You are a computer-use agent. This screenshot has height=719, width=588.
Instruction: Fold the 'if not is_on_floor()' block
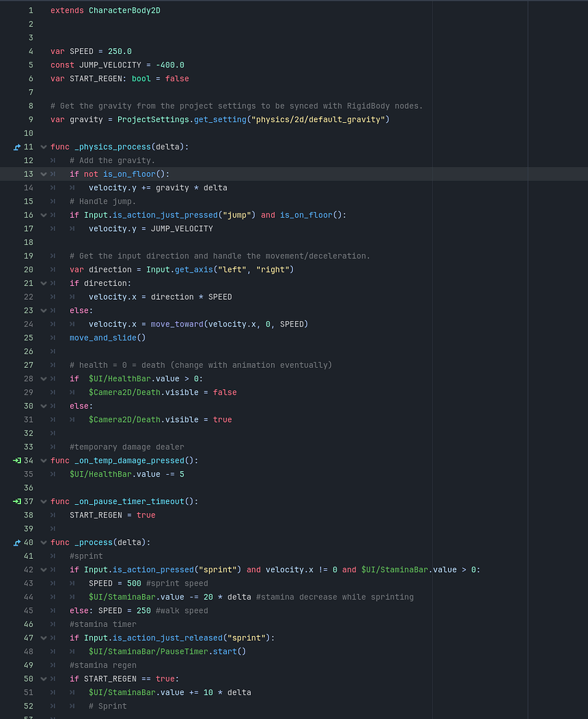44,174
